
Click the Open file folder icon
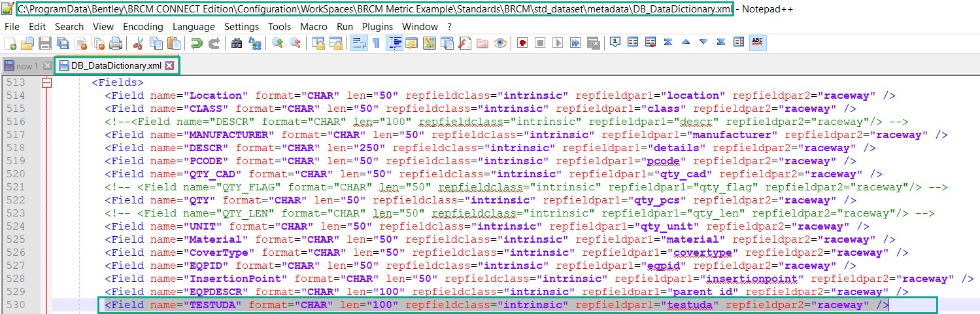point(27,43)
